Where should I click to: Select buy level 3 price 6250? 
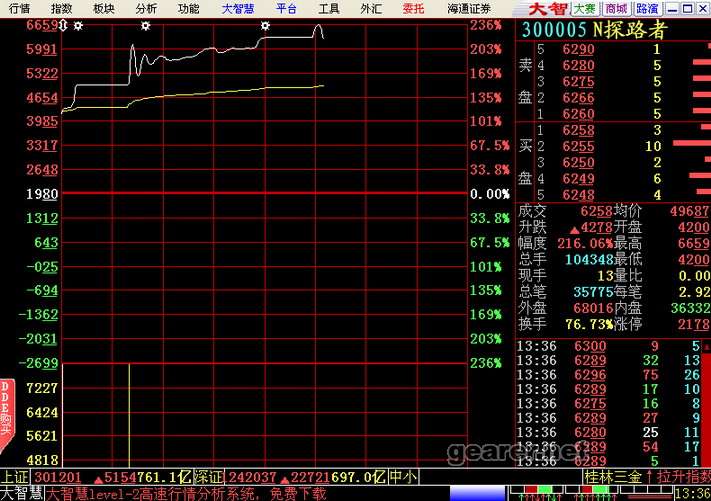(578, 162)
